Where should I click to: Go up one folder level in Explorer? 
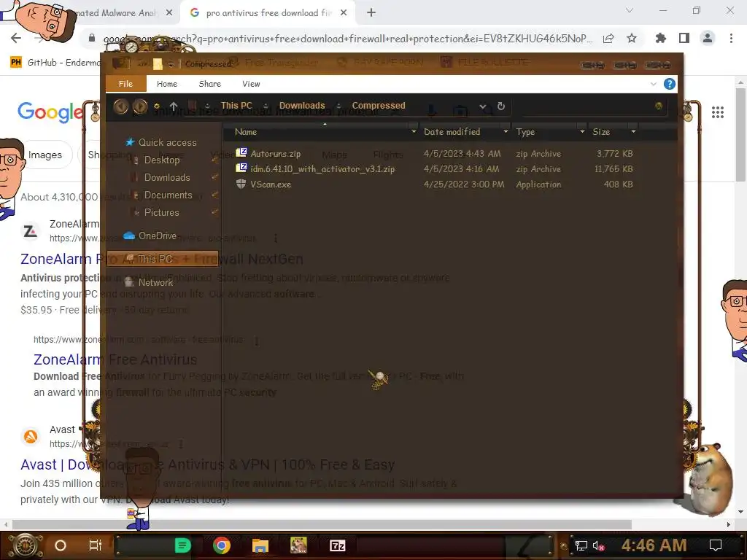174,106
